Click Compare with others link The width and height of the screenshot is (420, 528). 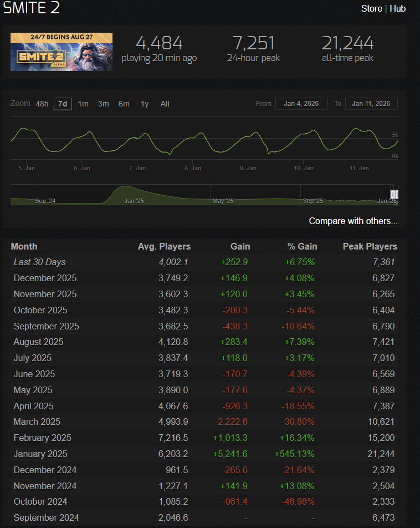pyautogui.click(x=353, y=221)
